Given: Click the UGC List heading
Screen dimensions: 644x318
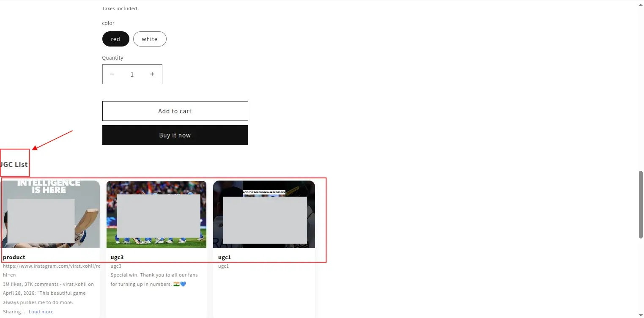Looking at the screenshot, I should click(14, 164).
